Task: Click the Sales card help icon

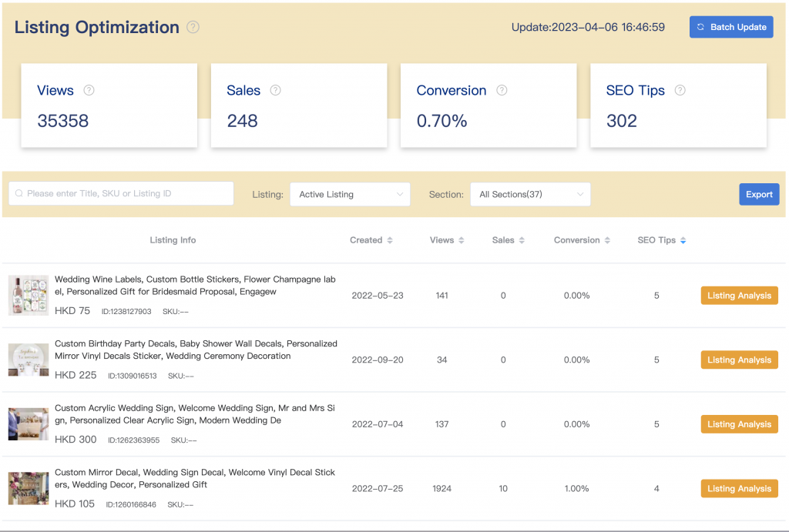Action: point(275,90)
